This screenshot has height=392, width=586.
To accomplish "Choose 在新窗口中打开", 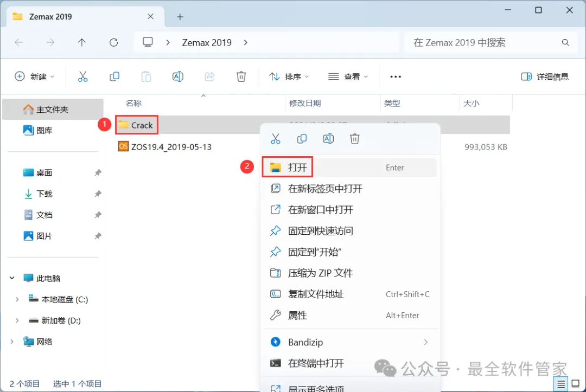I will click(x=349, y=210).
